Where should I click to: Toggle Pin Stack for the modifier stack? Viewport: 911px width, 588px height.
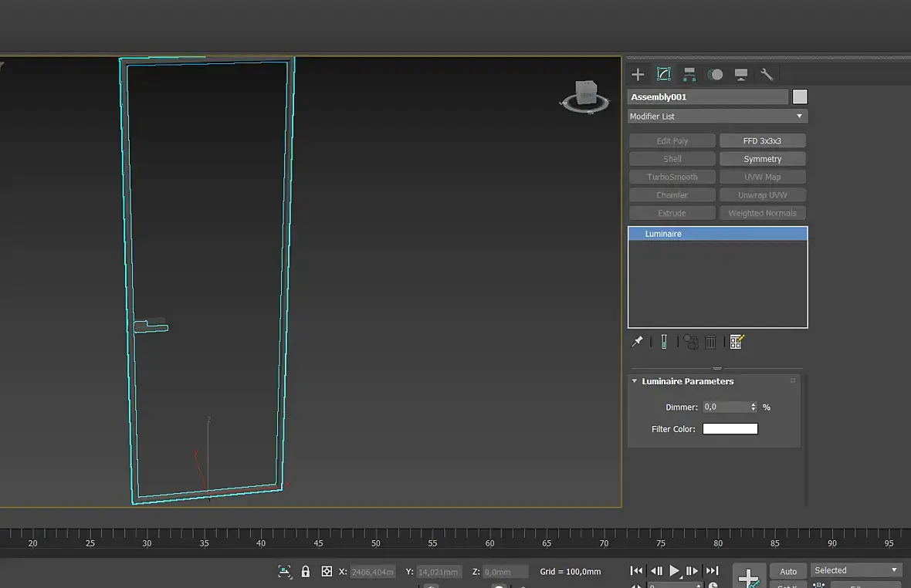637,342
